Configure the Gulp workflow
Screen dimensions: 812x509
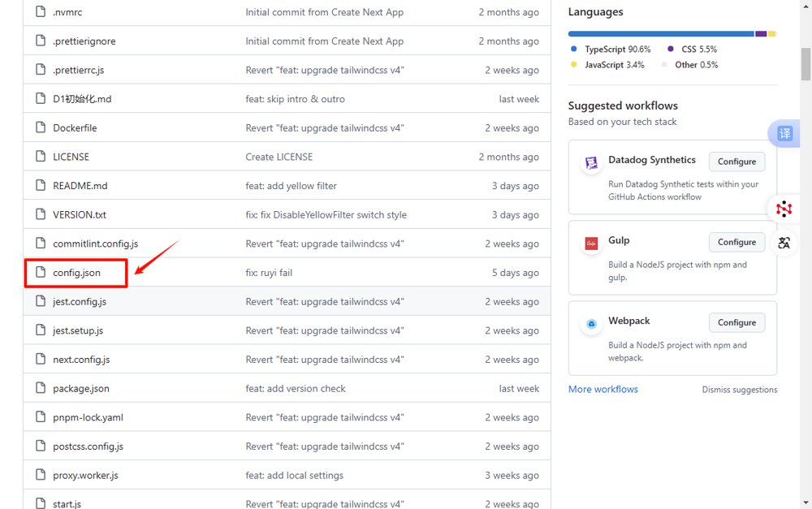736,242
